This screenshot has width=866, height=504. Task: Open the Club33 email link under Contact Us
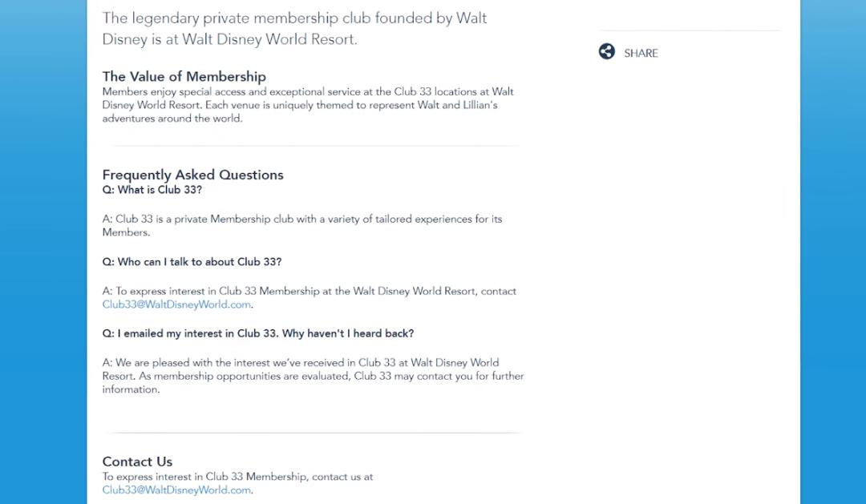[177, 490]
